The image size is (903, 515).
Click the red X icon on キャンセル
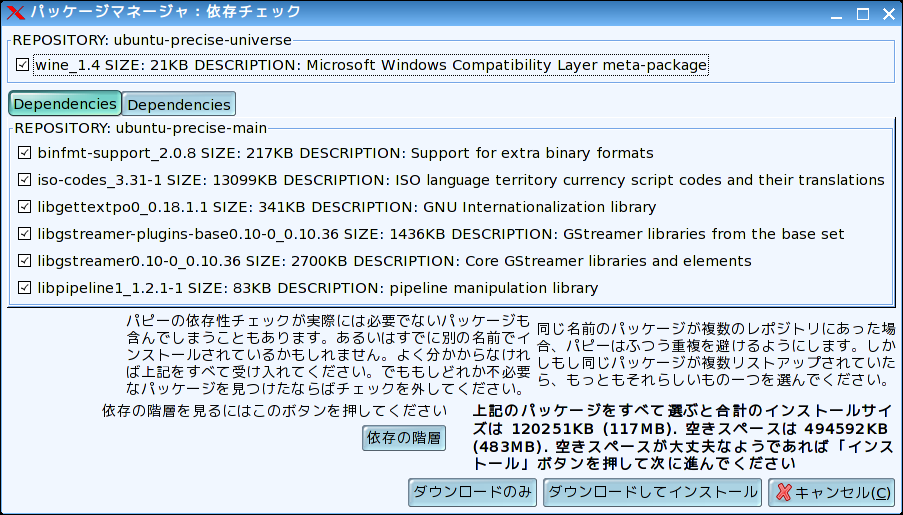pos(783,493)
